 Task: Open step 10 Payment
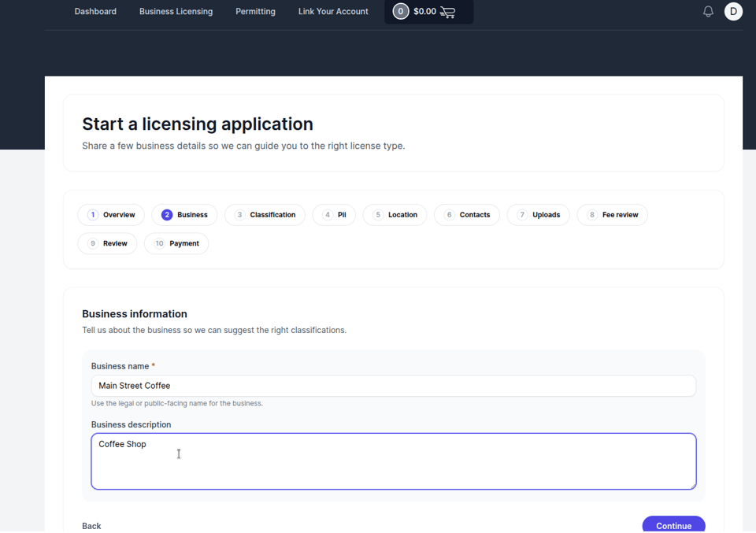point(176,243)
